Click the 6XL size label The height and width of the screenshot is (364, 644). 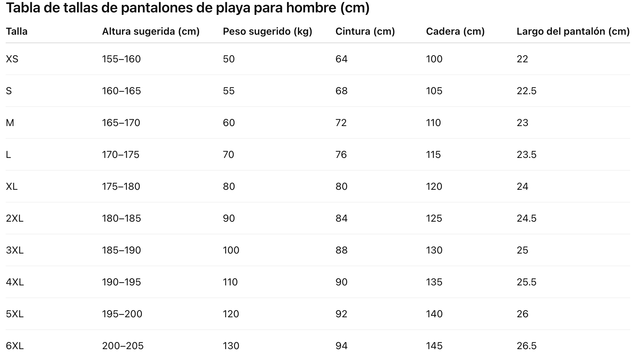[x=15, y=346]
